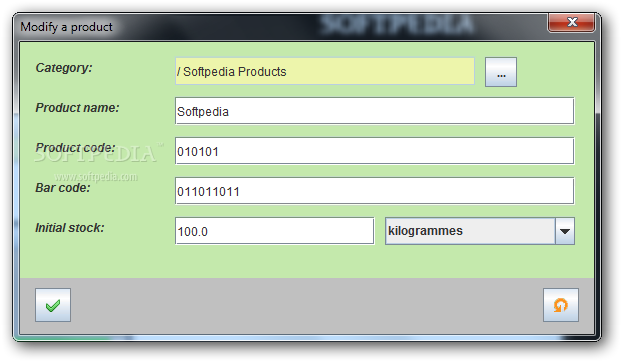Open the kilogrammes unit dropdown arrow
Screen dimensions: 622x362
565,231
